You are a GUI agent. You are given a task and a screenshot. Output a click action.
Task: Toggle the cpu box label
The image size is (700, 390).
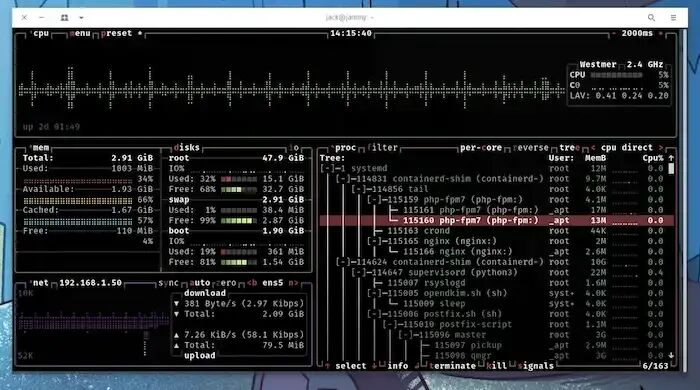tap(41, 33)
